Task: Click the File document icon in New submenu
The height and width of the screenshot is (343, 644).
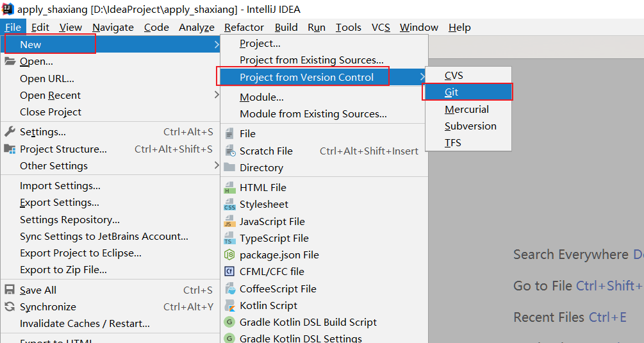Action: pos(229,133)
